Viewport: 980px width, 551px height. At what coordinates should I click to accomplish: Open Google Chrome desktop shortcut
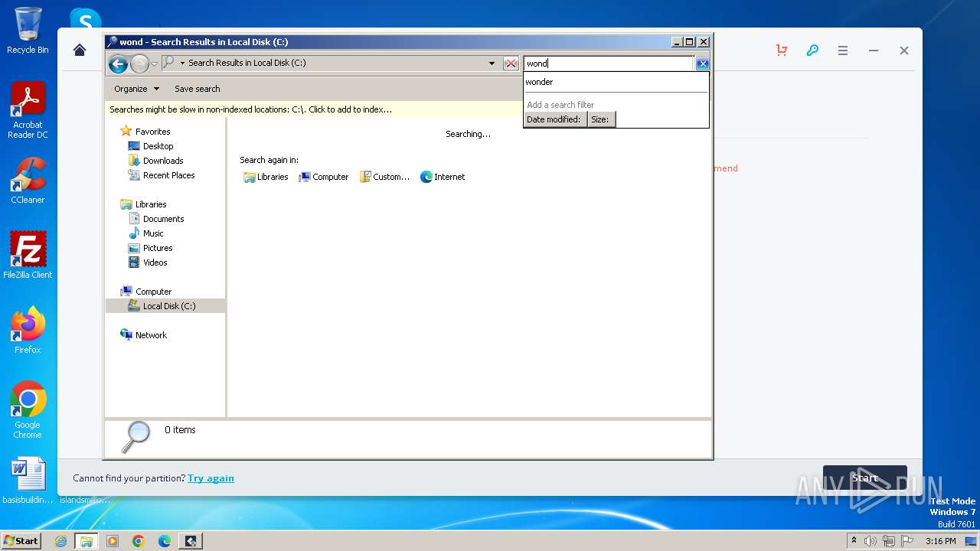[x=28, y=410]
